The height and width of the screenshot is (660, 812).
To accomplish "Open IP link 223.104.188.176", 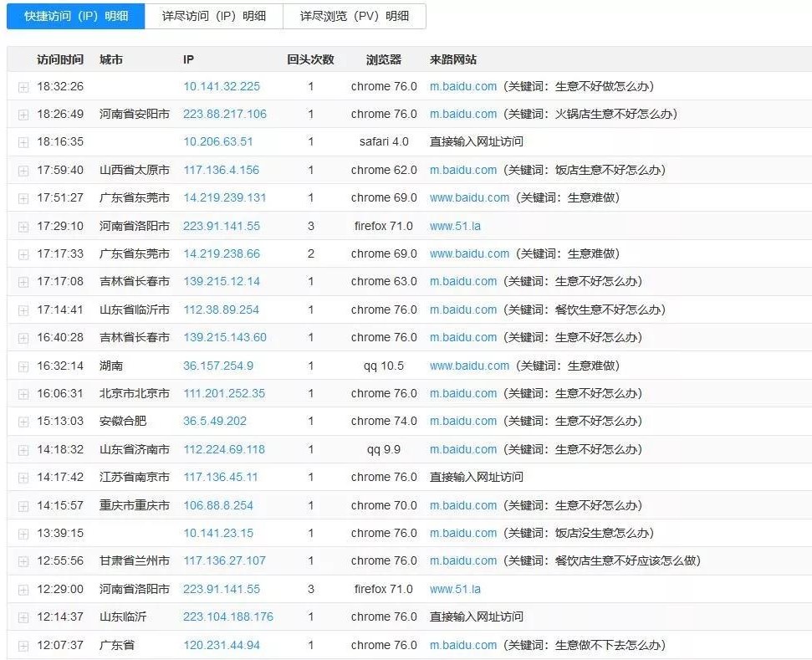I will point(227,617).
